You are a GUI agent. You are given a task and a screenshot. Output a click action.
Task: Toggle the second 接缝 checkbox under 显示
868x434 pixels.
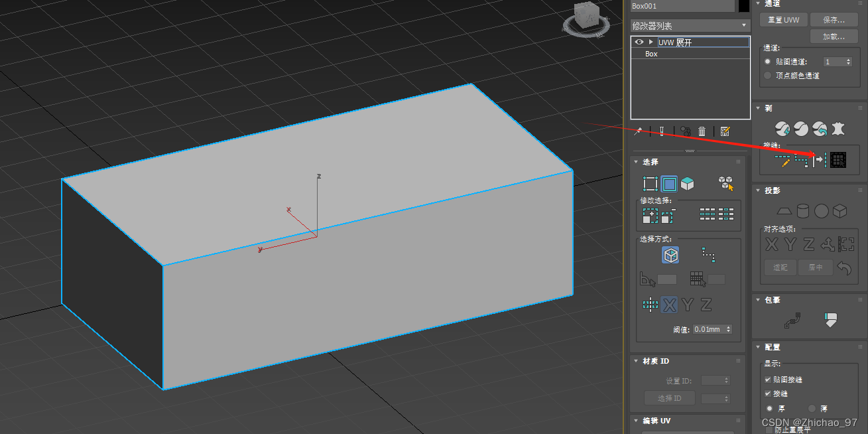768,394
